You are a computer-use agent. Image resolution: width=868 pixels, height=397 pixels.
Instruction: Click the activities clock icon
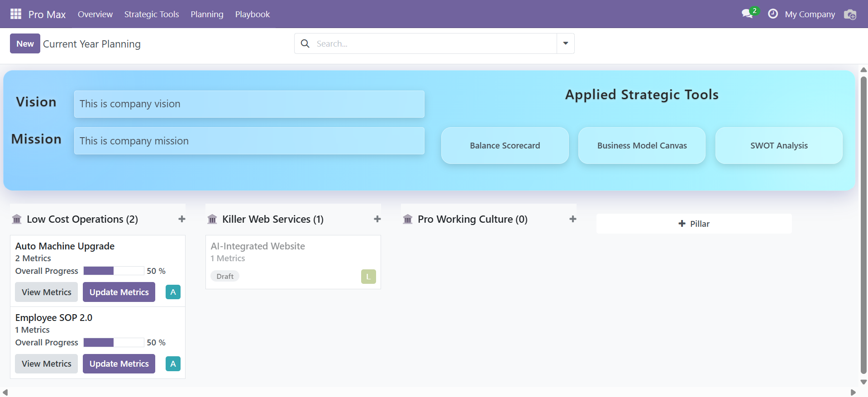[773, 14]
